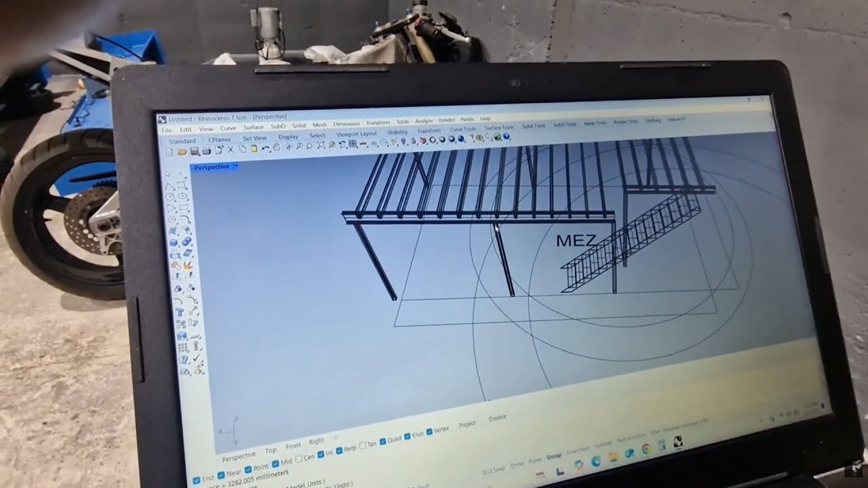Enable the Tan osnap checkbox

(x=363, y=445)
